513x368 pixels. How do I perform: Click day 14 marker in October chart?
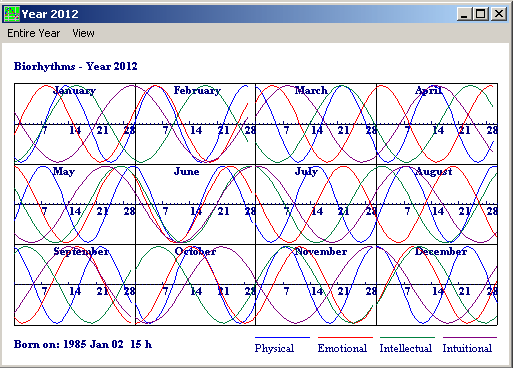[196, 292]
